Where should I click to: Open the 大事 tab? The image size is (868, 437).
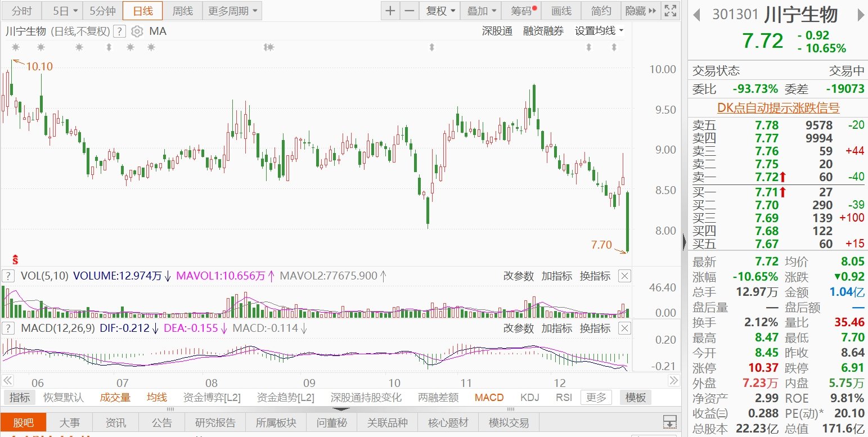(x=70, y=423)
